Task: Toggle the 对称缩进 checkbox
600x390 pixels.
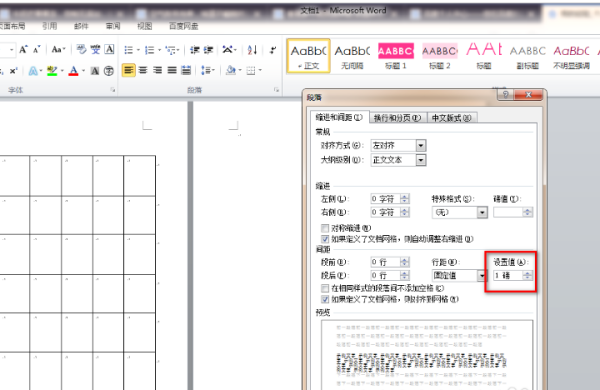Action: pyautogui.click(x=325, y=228)
